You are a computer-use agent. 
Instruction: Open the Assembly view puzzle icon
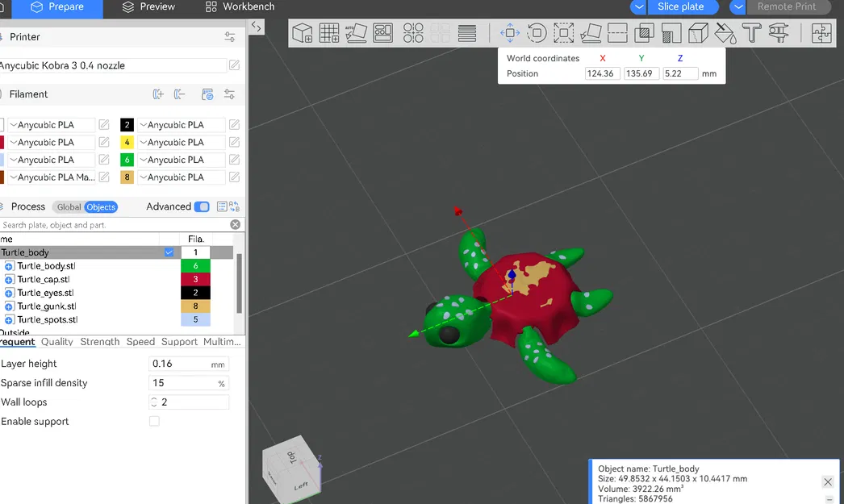click(821, 33)
